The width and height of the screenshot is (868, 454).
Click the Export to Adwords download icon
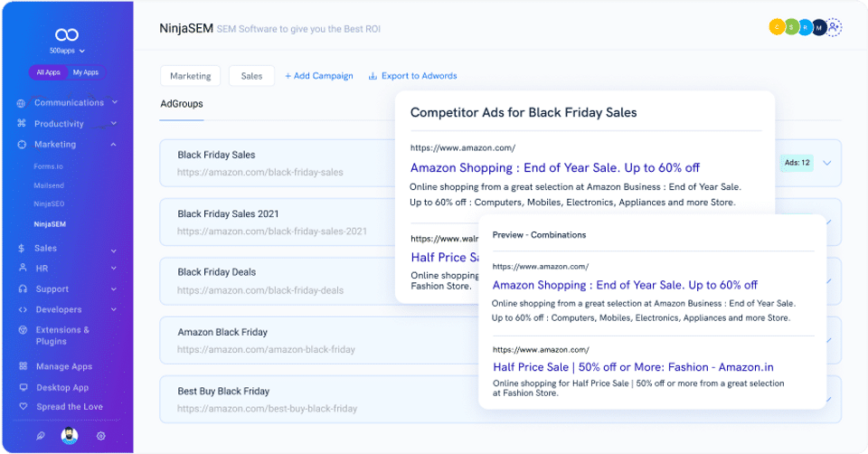(373, 76)
